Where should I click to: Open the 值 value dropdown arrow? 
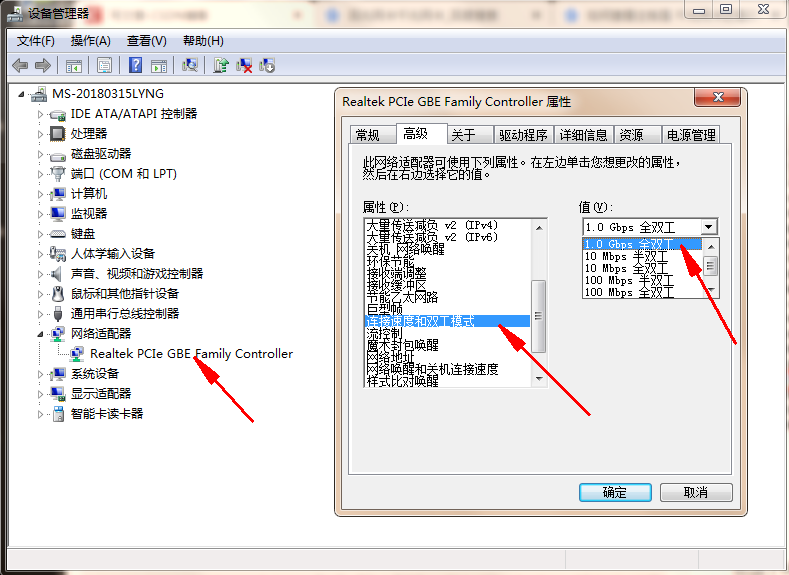click(708, 227)
